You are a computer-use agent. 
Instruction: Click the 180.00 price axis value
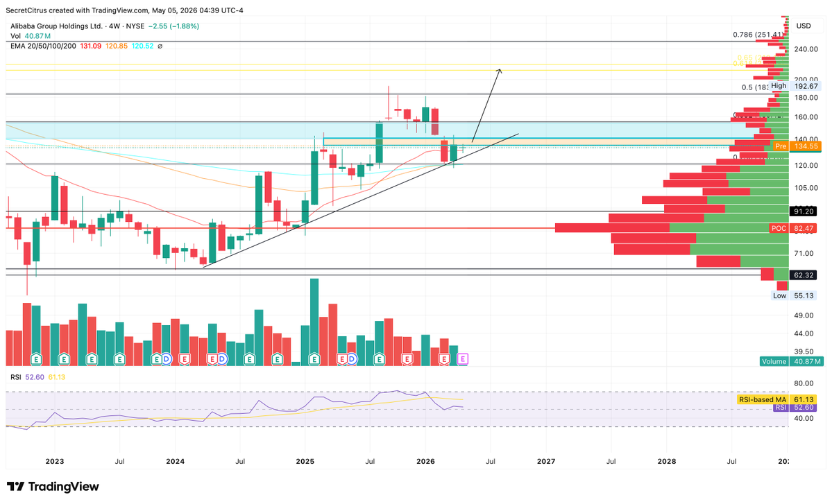pos(806,98)
